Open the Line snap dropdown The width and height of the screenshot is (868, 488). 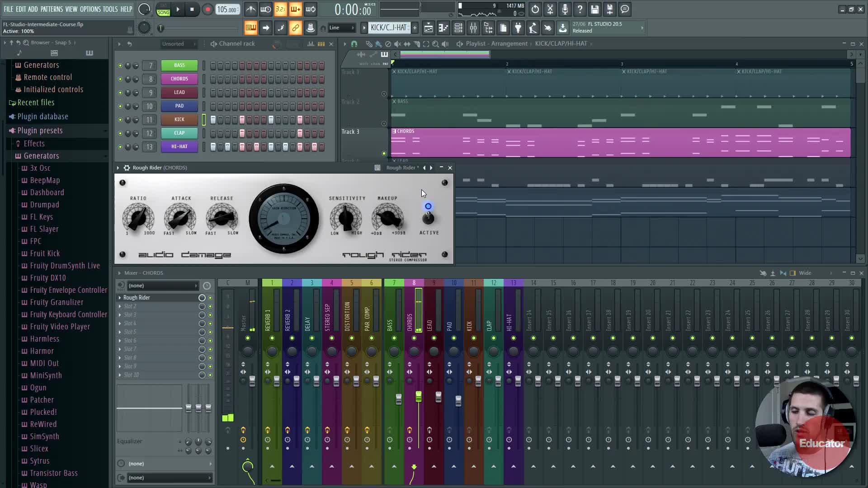[x=342, y=28]
